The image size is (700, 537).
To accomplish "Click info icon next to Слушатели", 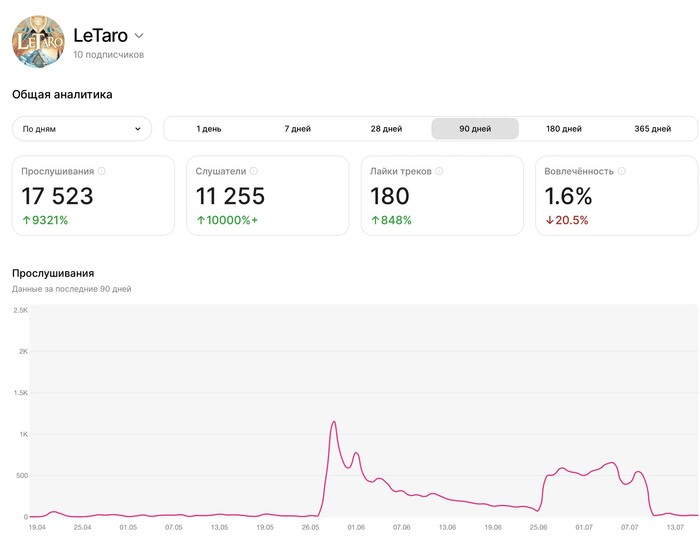I will coord(254,171).
